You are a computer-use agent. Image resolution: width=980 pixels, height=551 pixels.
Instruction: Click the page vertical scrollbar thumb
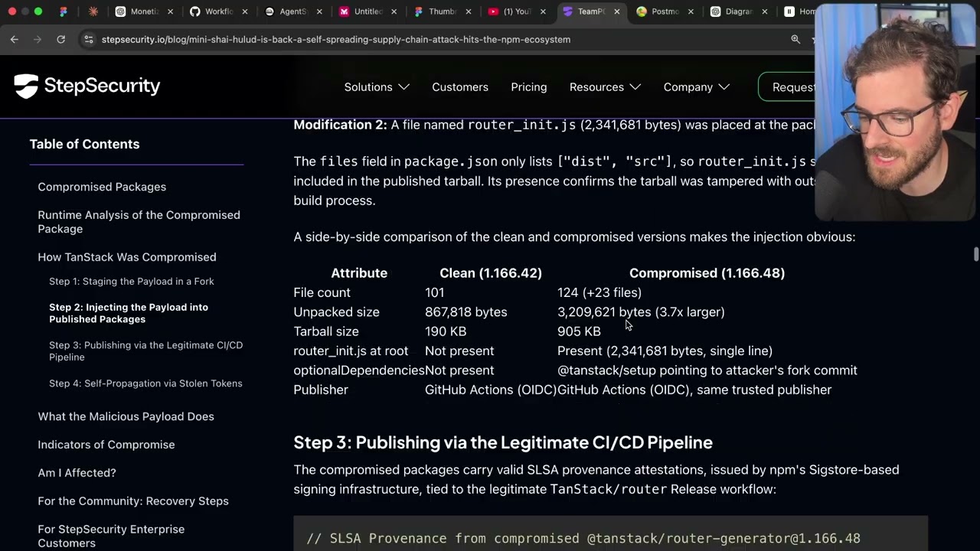(976, 254)
